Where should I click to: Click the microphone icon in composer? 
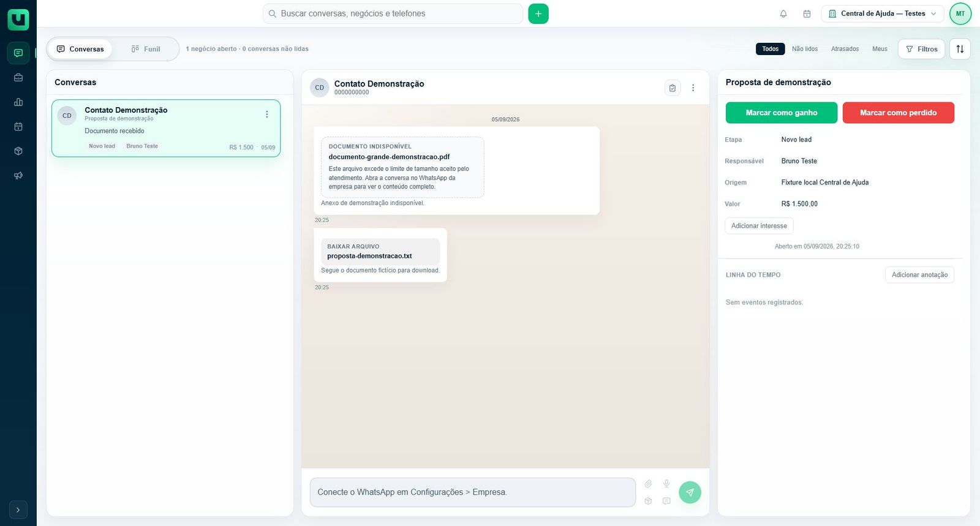666,484
